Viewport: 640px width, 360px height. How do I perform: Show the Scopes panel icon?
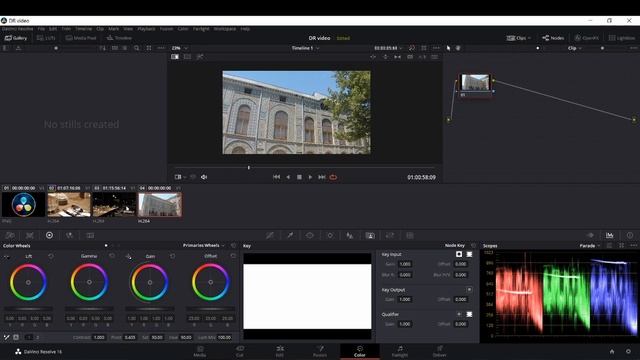pyautogui.click(x=609, y=235)
